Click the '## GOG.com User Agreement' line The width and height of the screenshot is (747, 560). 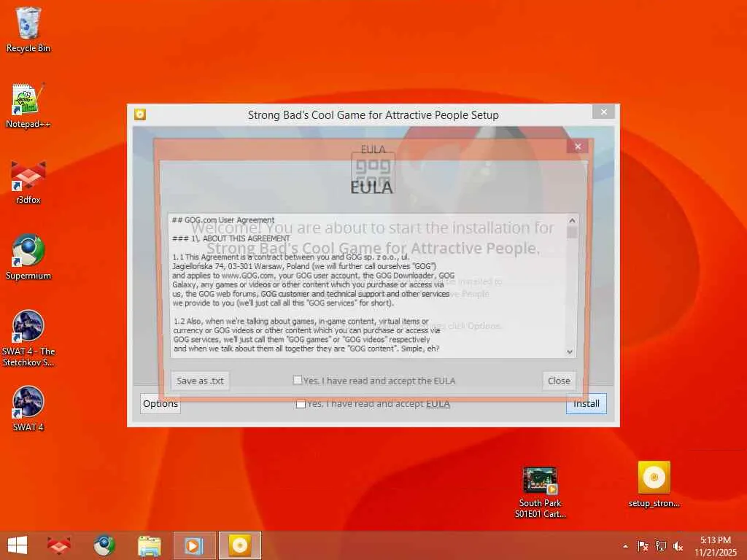[x=223, y=220]
